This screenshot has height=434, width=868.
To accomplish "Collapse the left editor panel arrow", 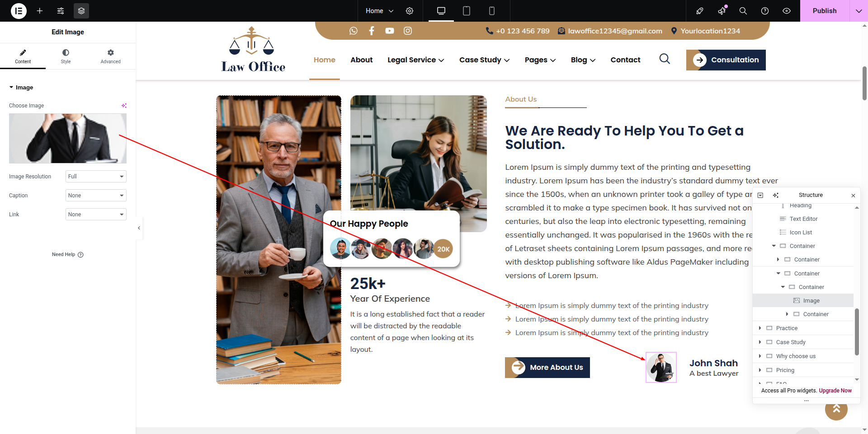I will pos(139,228).
